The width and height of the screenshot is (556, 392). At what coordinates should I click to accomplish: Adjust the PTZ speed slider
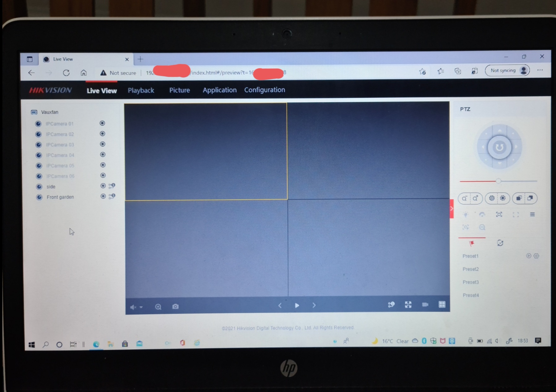(498, 181)
